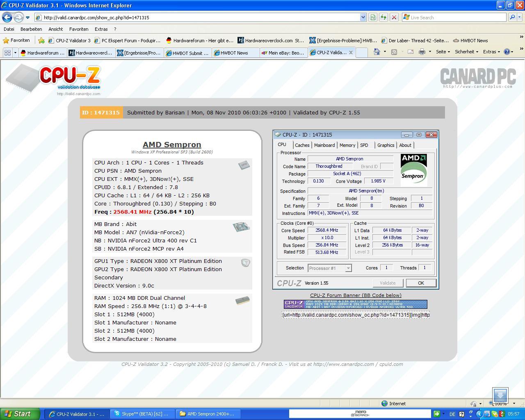Click the printer icon
The width and height of the screenshot is (525, 420).
422,52
